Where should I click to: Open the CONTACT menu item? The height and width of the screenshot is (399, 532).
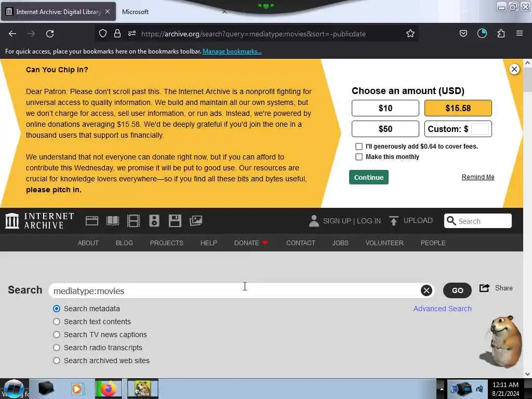pos(301,243)
